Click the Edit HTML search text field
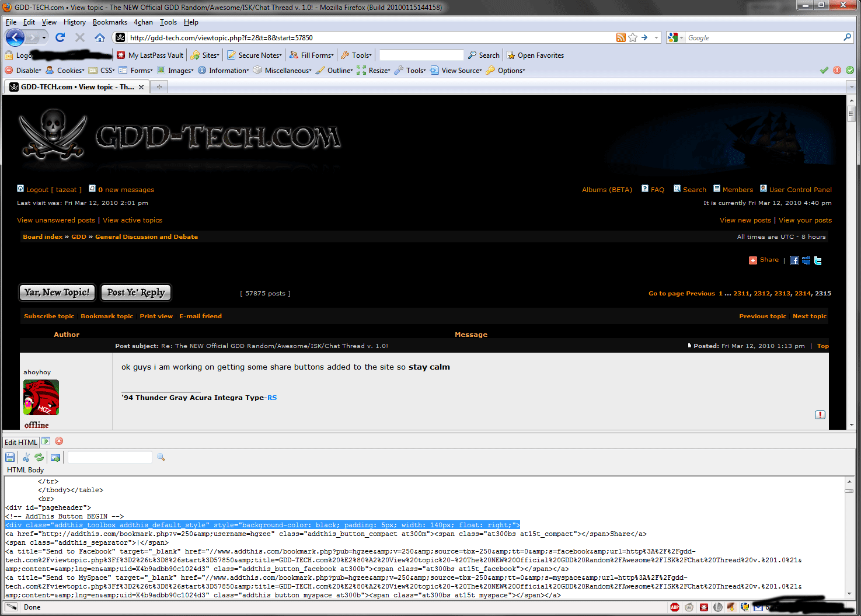 point(110,457)
